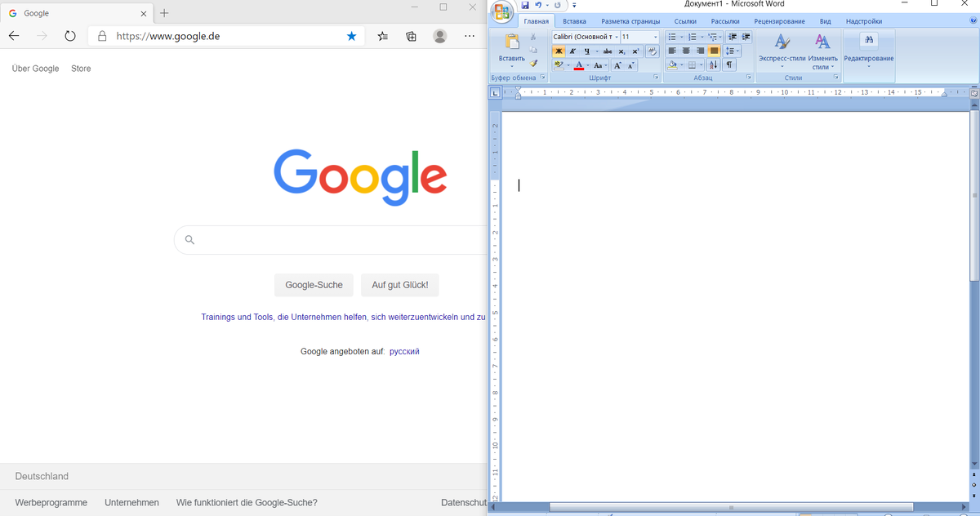Open the Numbering list dropdown arrow
The height and width of the screenshot is (516, 980).
[x=702, y=37]
